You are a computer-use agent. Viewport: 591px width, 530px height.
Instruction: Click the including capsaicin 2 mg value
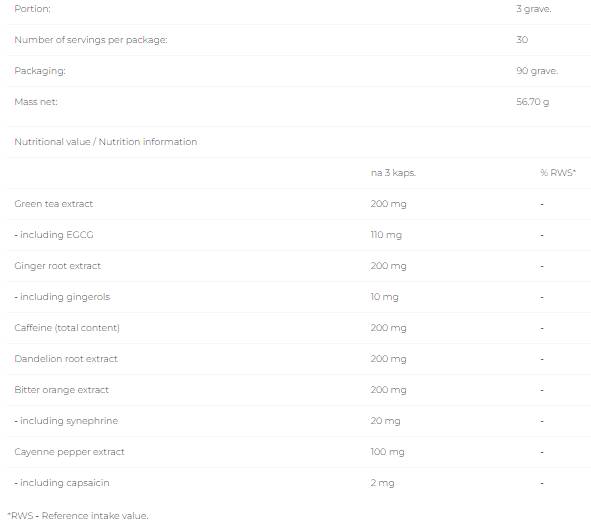click(x=383, y=483)
